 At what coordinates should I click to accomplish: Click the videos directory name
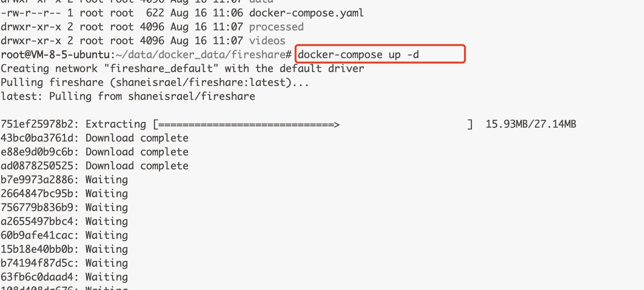pyautogui.click(x=267, y=41)
